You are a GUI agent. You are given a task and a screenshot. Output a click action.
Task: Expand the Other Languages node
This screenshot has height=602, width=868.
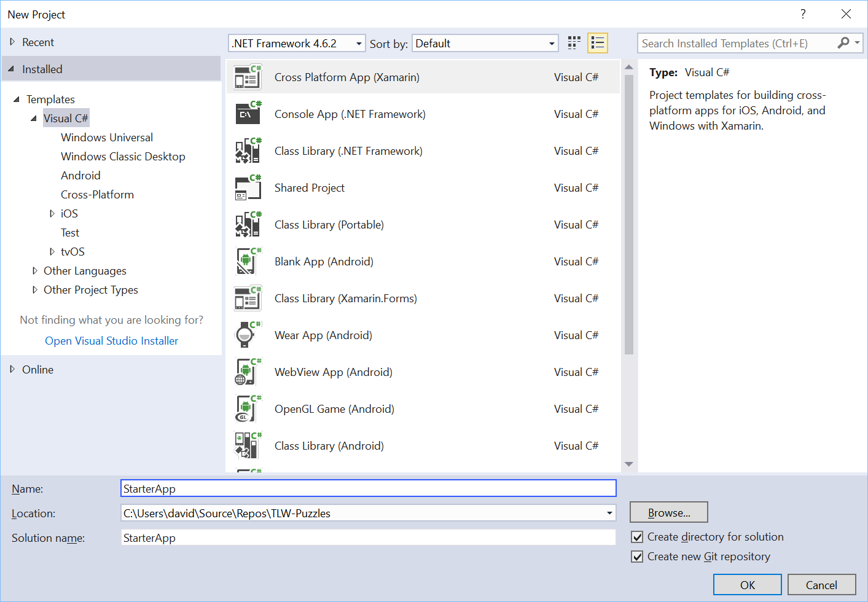coord(35,271)
